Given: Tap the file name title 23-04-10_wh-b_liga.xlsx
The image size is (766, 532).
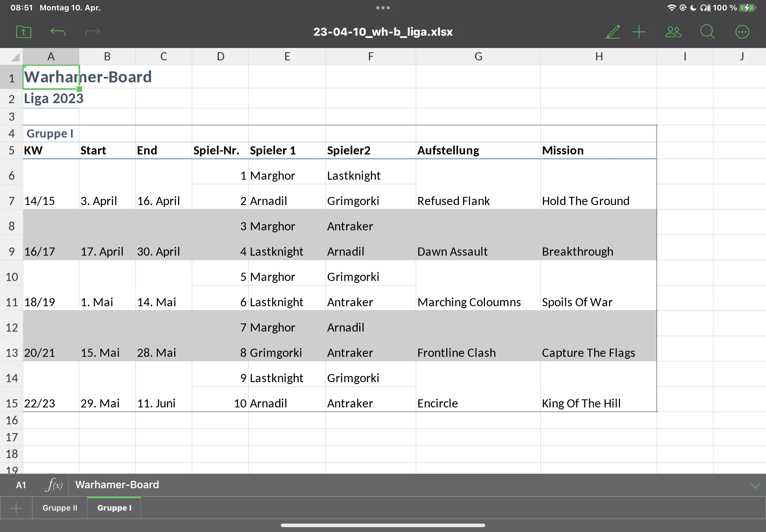Looking at the screenshot, I should pyautogui.click(x=383, y=32).
